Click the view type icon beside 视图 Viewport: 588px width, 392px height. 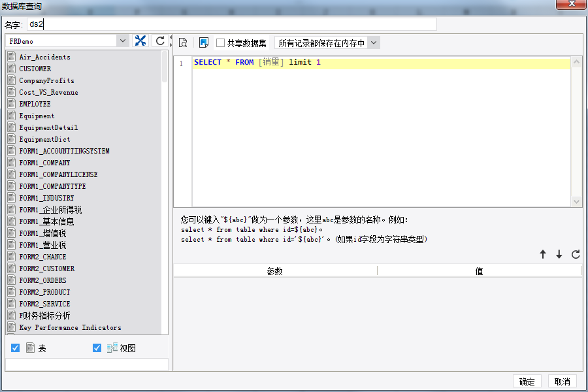point(112,348)
